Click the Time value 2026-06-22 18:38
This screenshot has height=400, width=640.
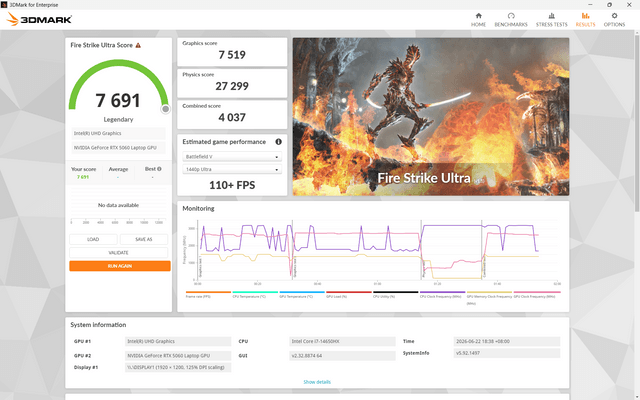click(507, 341)
